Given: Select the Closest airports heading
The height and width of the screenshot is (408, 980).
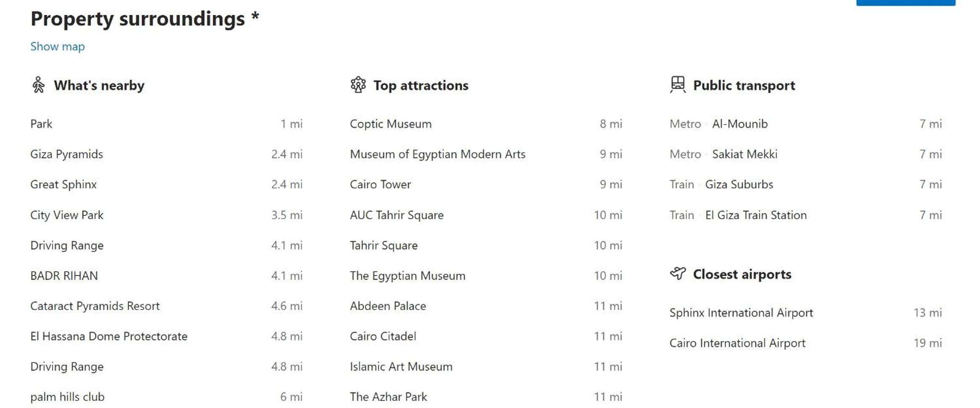Looking at the screenshot, I should pos(742,274).
